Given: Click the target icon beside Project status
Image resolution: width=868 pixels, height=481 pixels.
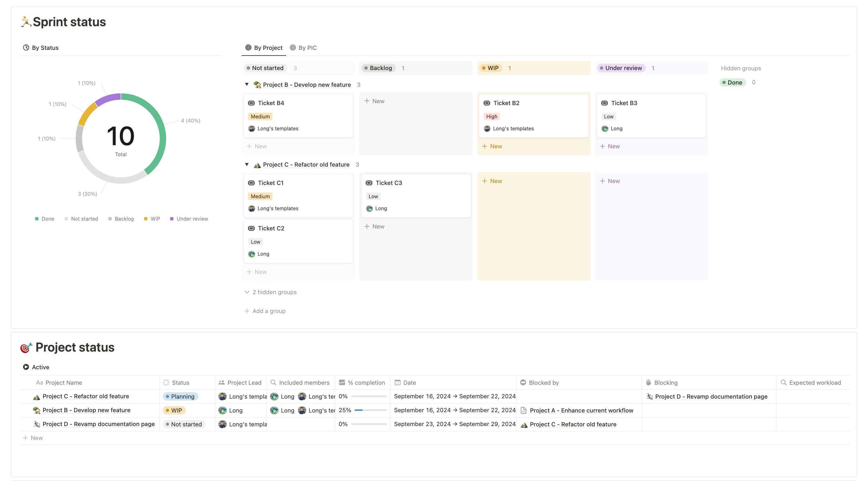Looking at the screenshot, I should click(x=26, y=347).
